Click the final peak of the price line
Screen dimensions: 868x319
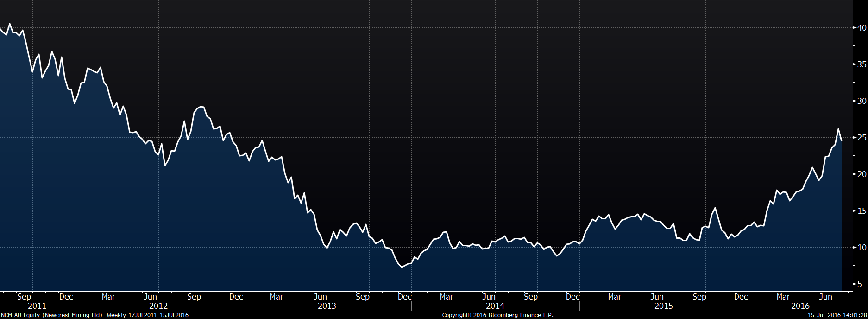(838, 129)
